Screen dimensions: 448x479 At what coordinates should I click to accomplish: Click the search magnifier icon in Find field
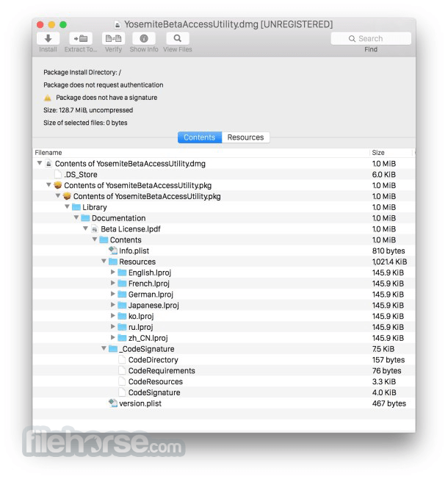pyautogui.click(x=352, y=39)
